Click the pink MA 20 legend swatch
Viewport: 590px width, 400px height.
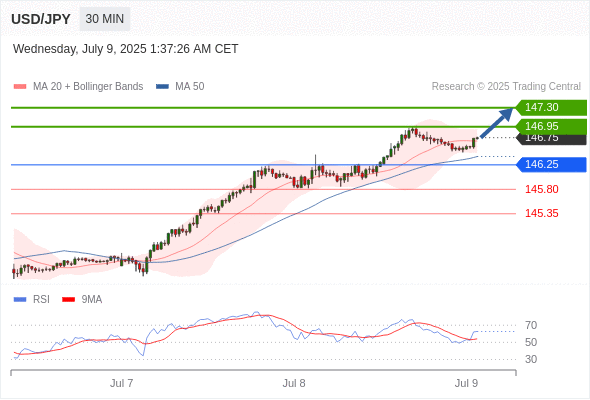click(x=20, y=87)
